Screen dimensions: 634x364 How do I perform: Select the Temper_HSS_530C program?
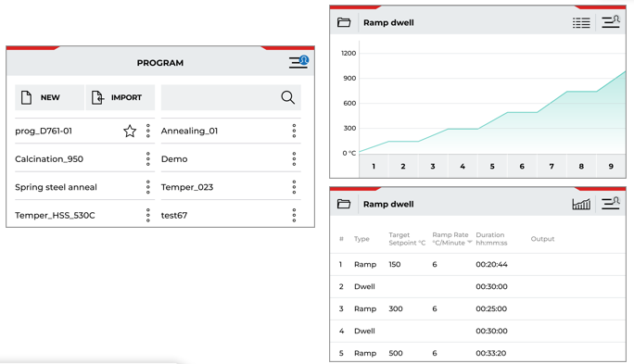pyautogui.click(x=55, y=215)
